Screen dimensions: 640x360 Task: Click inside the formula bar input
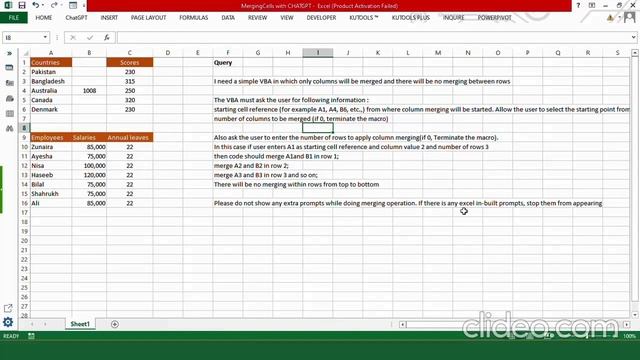[x=373, y=38]
